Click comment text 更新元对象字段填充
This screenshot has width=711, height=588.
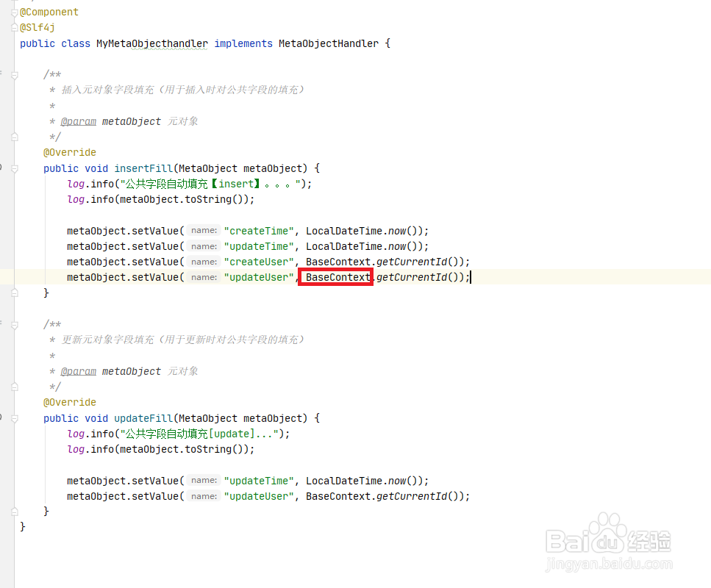pyautogui.click(x=108, y=340)
